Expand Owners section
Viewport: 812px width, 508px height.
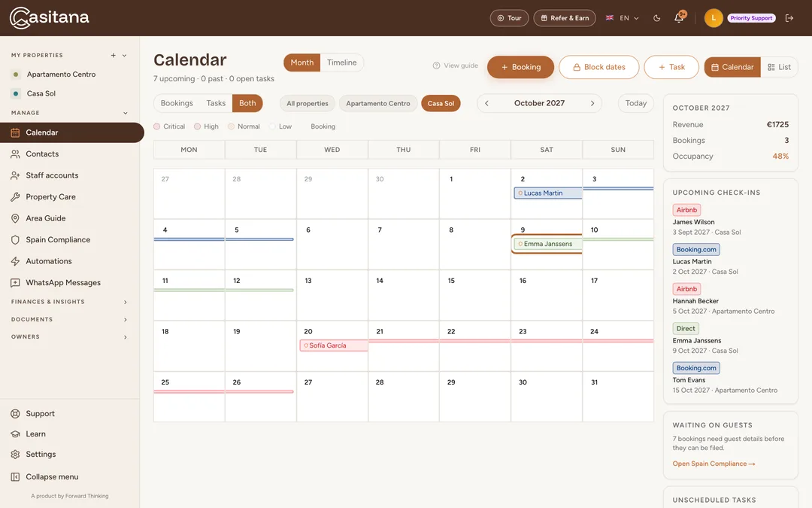point(70,337)
